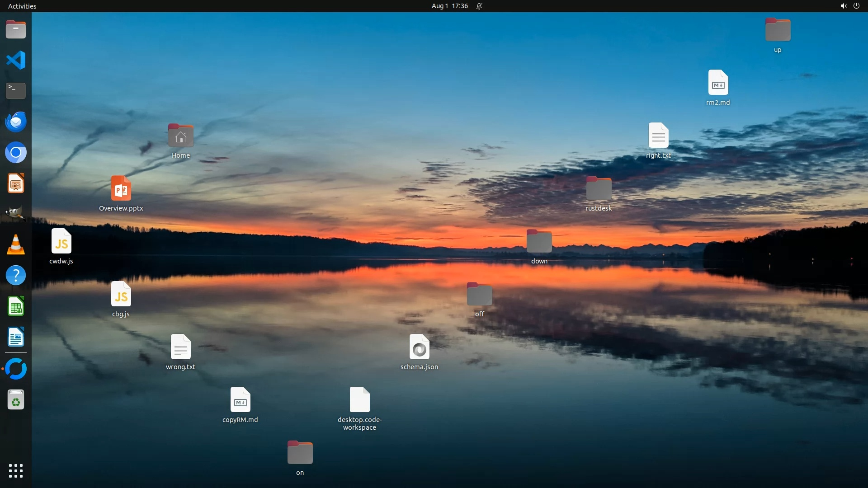Open the clock and calendar menu

(449, 6)
